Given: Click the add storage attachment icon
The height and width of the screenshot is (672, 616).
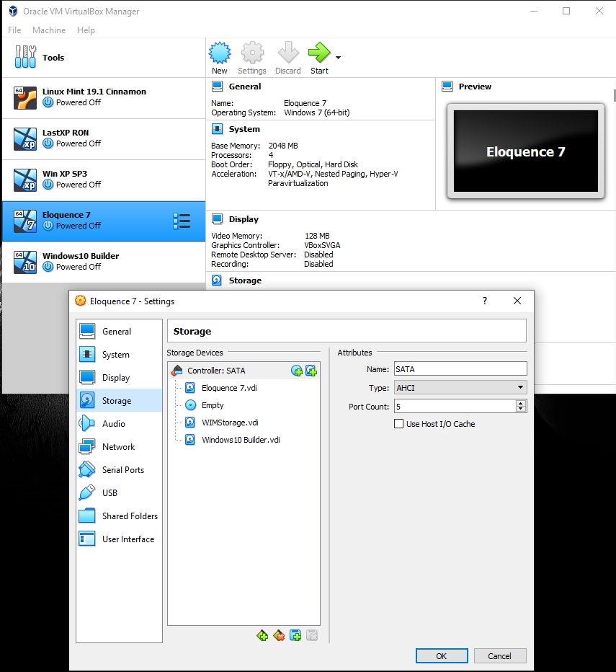Looking at the screenshot, I should pyautogui.click(x=295, y=635).
